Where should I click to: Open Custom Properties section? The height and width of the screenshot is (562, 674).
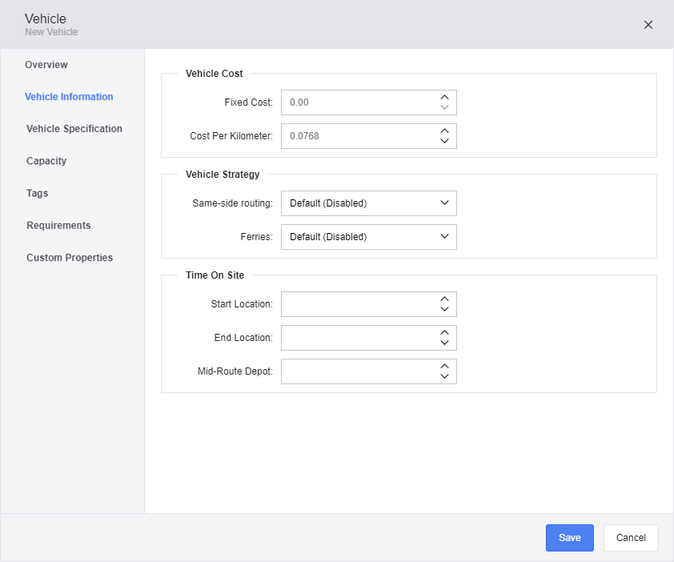click(70, 258)
